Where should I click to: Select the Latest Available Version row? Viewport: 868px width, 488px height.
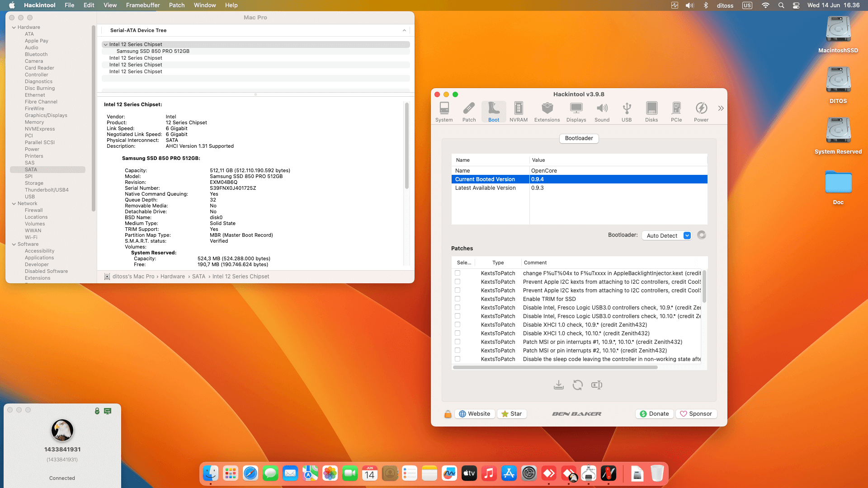(x=579, y=188)
